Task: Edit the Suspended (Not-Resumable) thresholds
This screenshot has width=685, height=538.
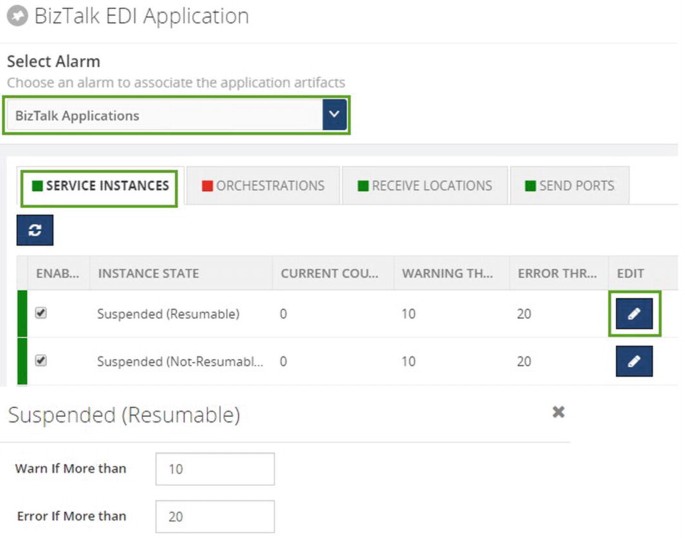Action: (634, 361)
